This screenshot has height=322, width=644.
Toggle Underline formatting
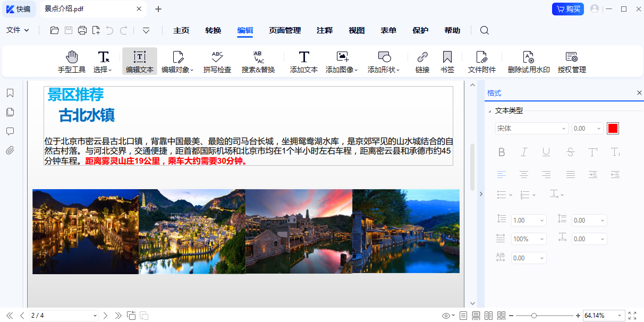click(546, 152)
